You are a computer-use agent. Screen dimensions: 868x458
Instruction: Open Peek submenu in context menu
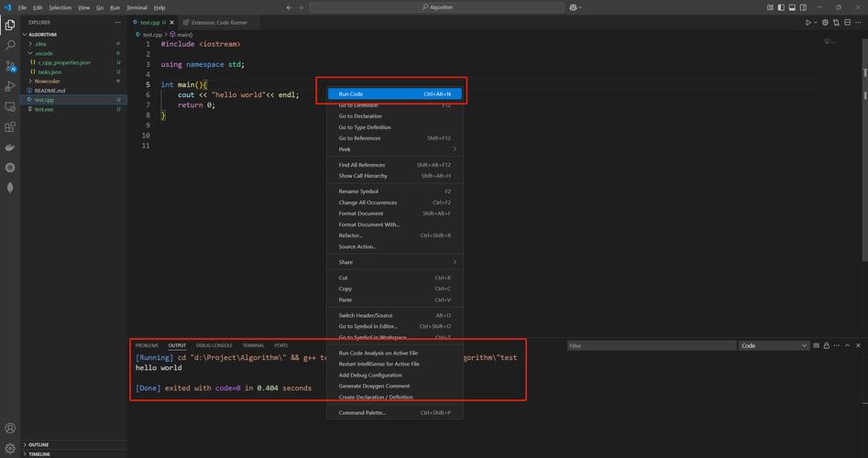395,149
